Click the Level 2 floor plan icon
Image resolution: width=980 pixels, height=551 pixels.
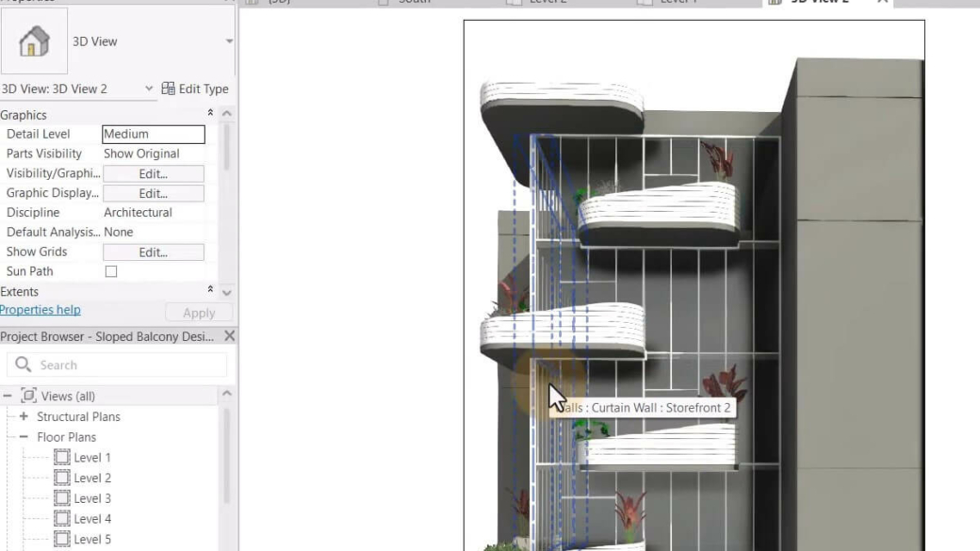[62, 478]
